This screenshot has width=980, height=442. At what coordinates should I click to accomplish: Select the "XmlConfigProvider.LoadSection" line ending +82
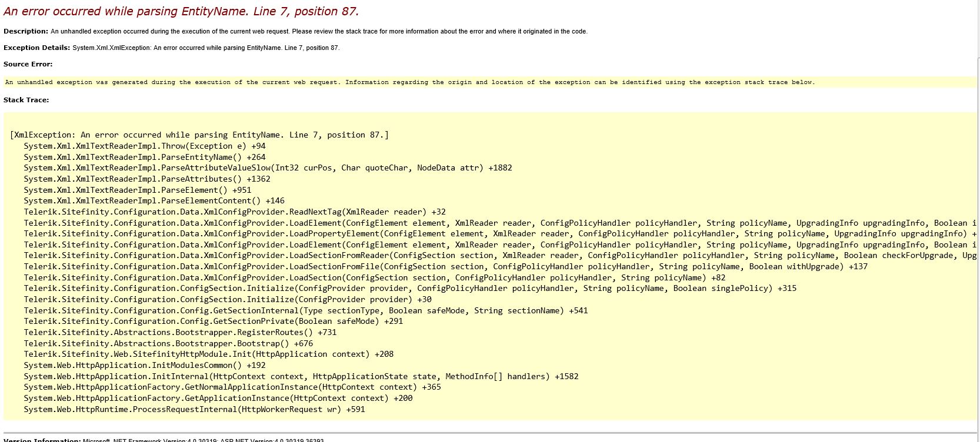375,278
